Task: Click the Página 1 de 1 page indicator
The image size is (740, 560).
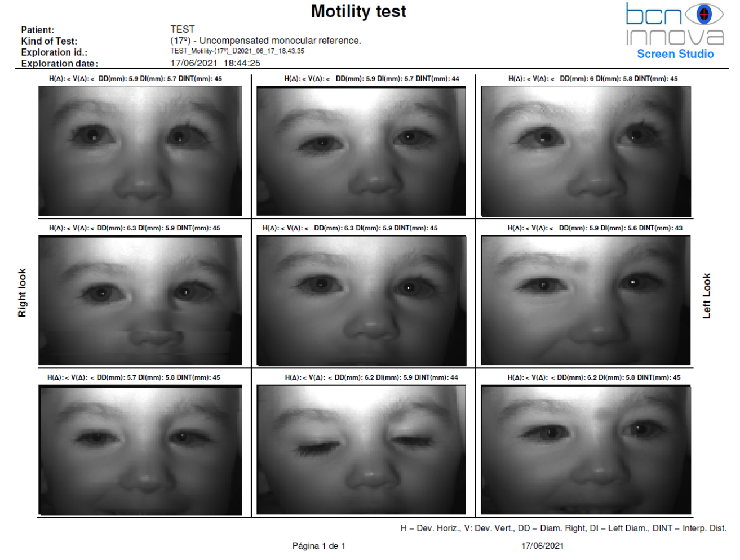Action: [318, 545]
